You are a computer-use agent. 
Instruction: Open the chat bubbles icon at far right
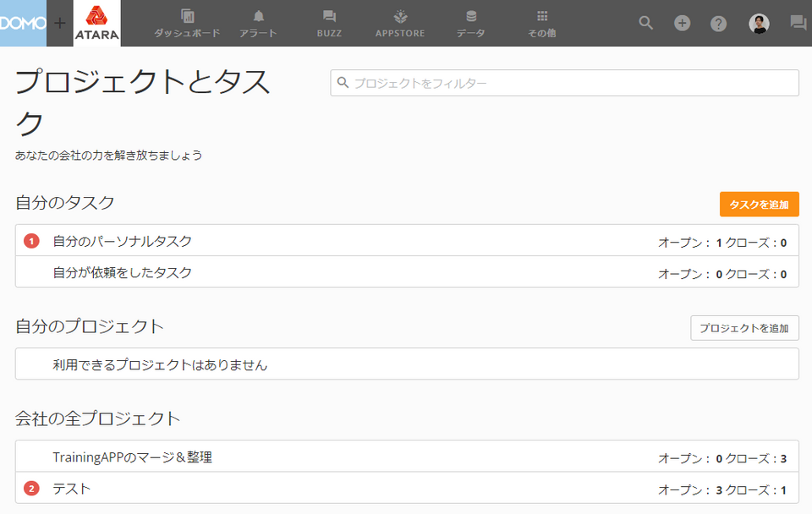(x=798, y=24)
